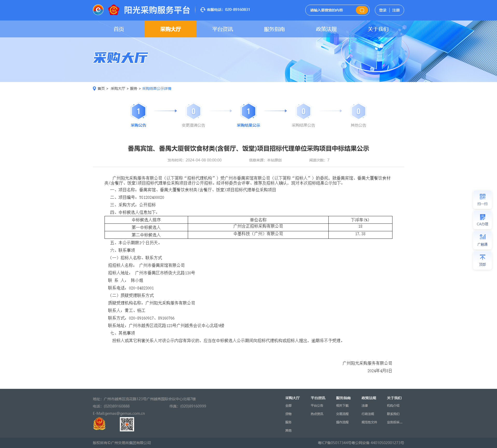Click 服务 in the breadcrumb
The image size is (497, 448).
click(x=134, y=89)
